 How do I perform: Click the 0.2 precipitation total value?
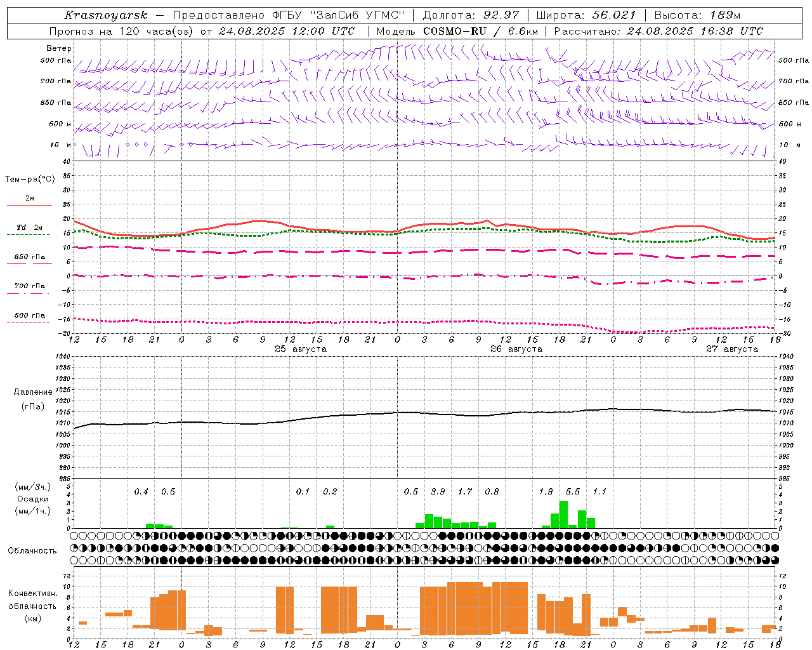tap(330, 492)
